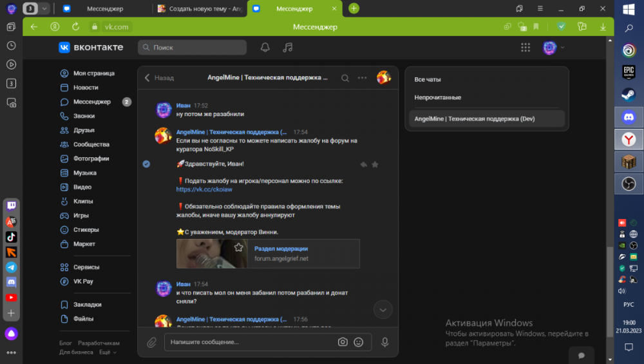Screen dimensions: 644x364
Task: Open Для бизнеса footer link
Action: pyautogui.click(x=76, y=352)
